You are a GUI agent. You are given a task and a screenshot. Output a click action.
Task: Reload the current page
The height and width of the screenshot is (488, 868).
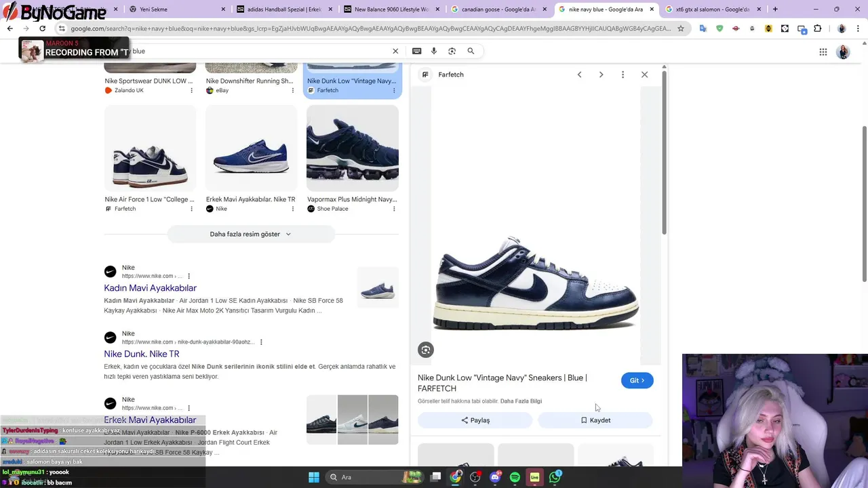tap(42, 28)
